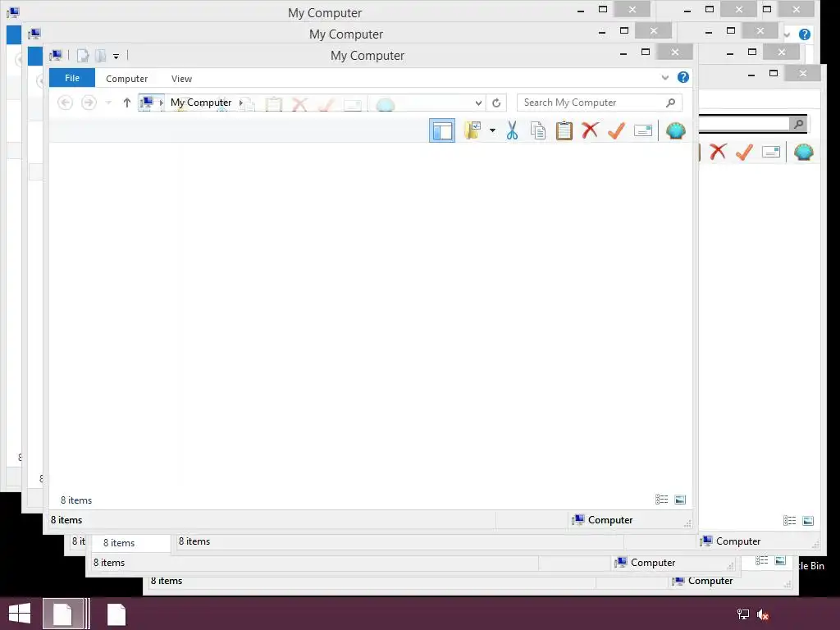Click the active taskbar window button

(x=63, y=614)
